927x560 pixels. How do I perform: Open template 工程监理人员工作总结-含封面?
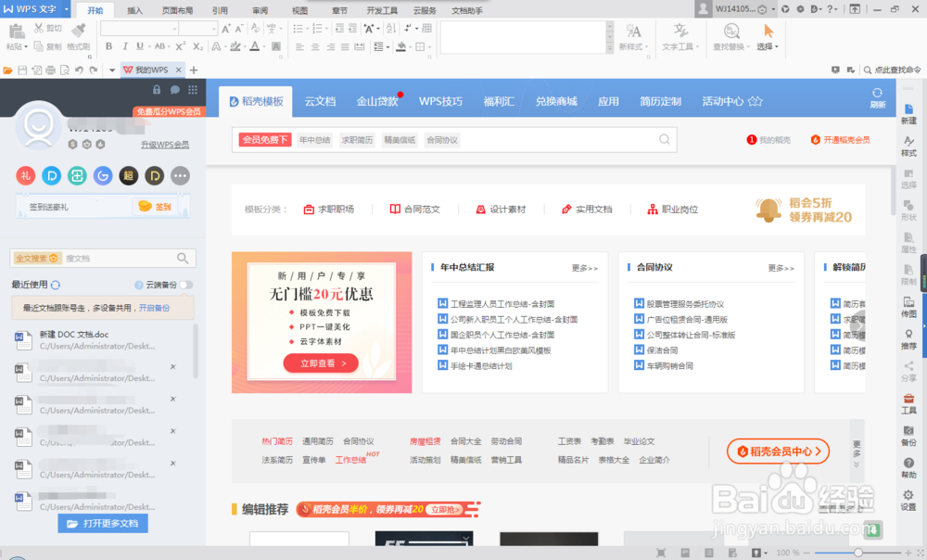(x=502, y=304)
